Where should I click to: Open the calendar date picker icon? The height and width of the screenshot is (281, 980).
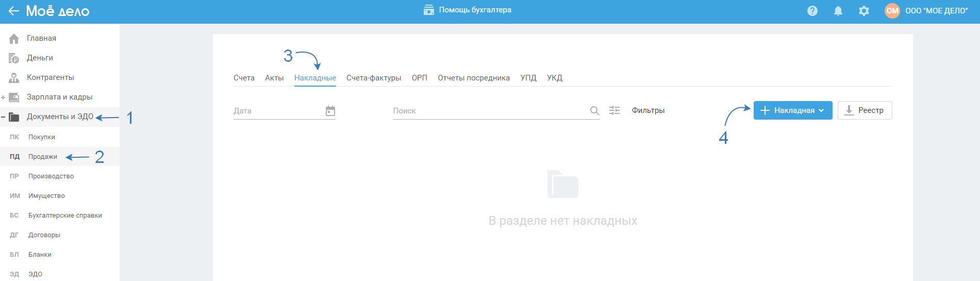(330, 111)
